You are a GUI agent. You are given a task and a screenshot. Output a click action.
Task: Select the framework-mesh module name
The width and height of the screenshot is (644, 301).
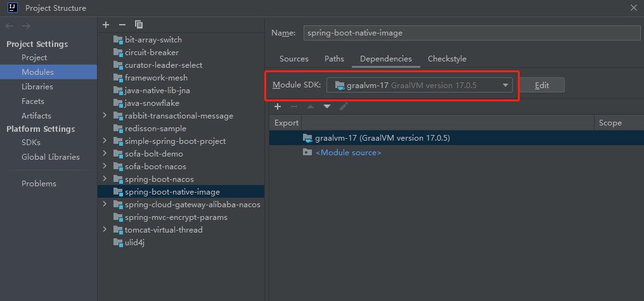point(156,78)
